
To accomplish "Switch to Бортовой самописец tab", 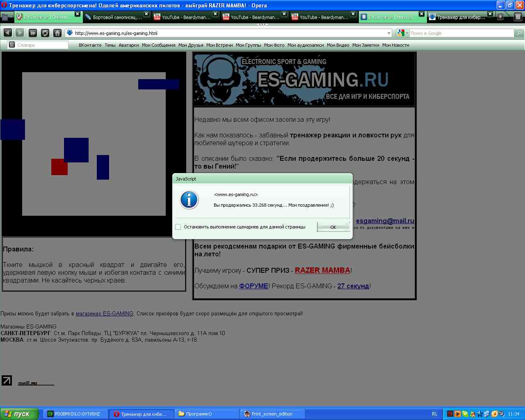I will click(117, 17).
